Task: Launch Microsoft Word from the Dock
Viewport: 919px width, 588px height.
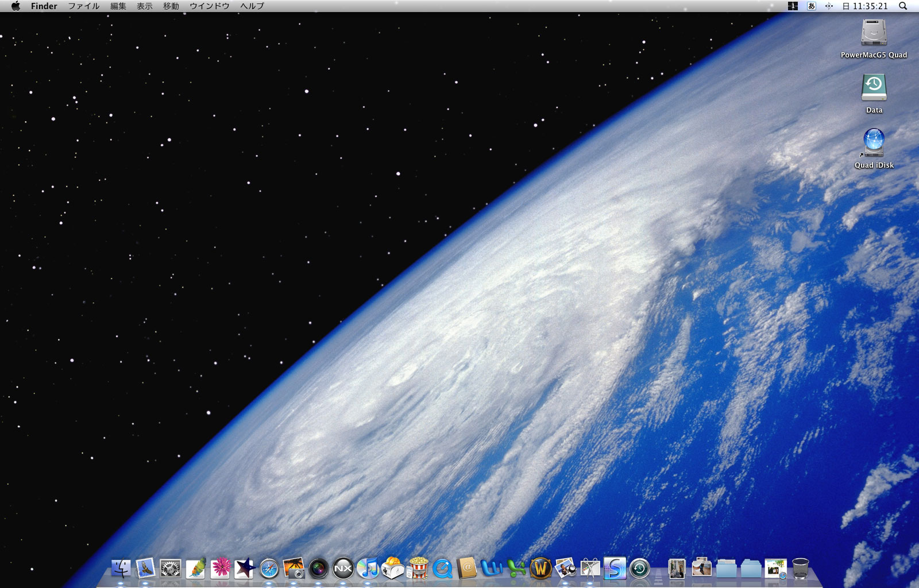Action: [492, 568]
